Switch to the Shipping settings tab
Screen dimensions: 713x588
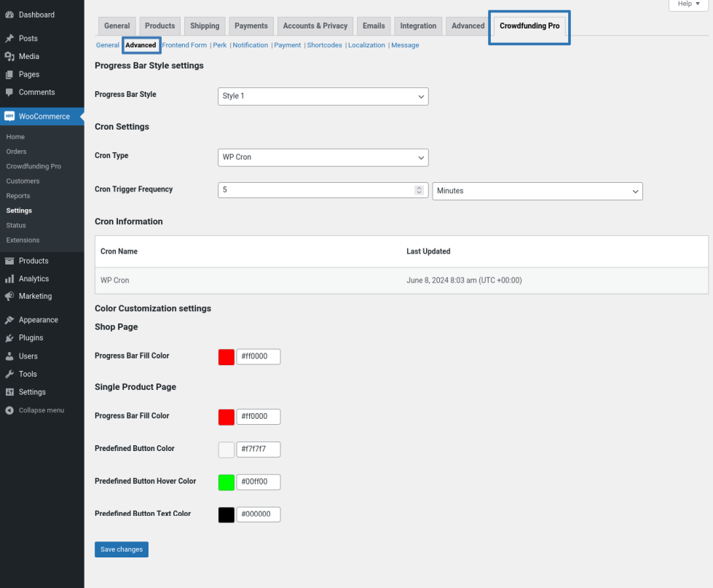pyautogui.click(x=205, y=26)
